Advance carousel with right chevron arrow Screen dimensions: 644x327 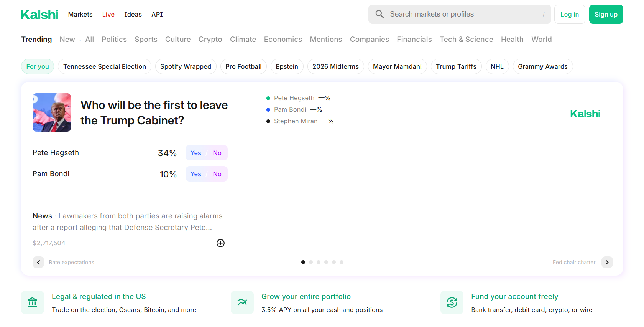[x=607, y=262]
